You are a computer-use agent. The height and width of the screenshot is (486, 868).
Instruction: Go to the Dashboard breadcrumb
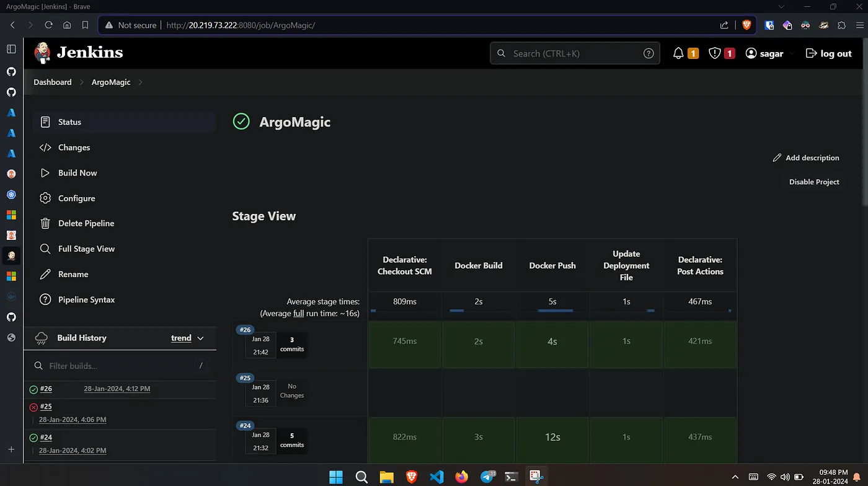click(53, 82)
